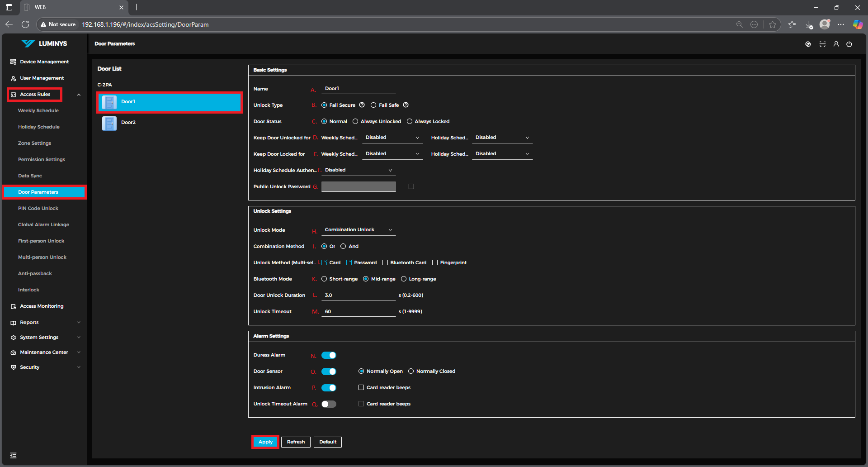Image resolution: width=868 pixels, height=467 pixels.
Task: Click the Apply button
Action: tap(265, 442)
